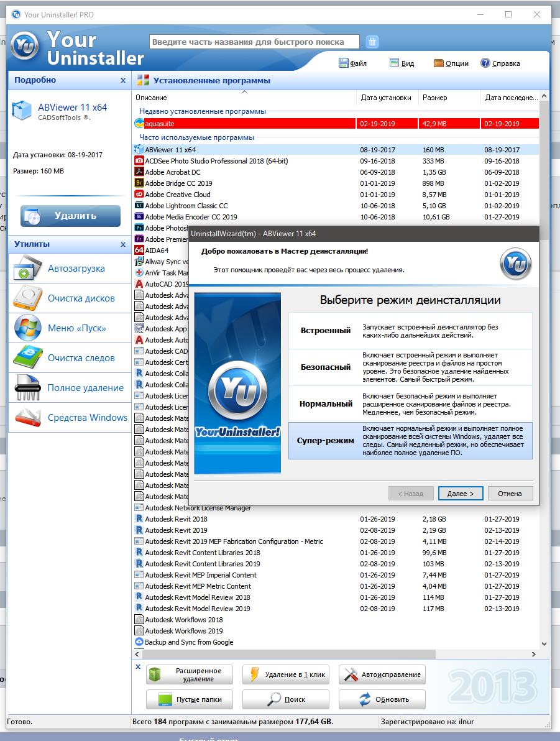Click the ACDSee Photo Studio icon
The width and height of the screenshot is (560, 741).
139,160
